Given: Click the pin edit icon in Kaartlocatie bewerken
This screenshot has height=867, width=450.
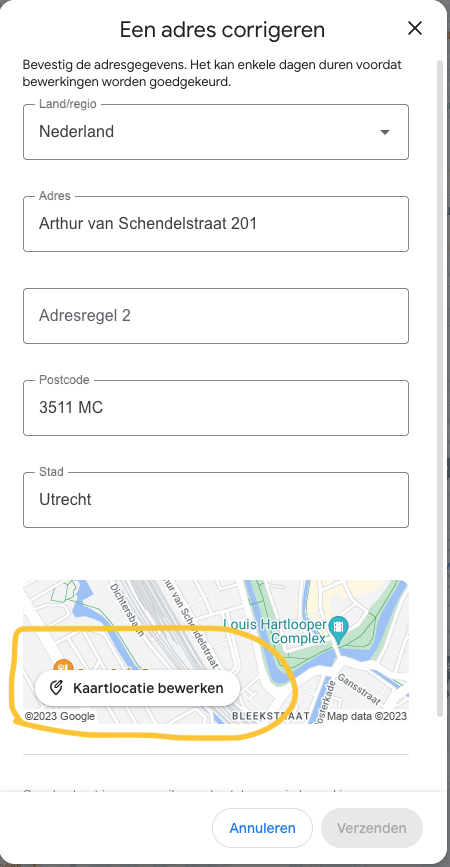Looking at the screenshot, I should pos(55,688).
